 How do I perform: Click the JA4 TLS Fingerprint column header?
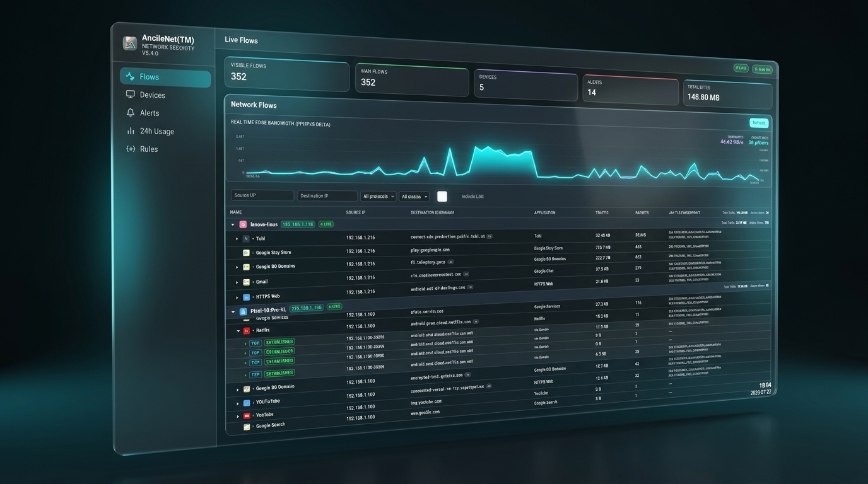[x=684, y=213]
